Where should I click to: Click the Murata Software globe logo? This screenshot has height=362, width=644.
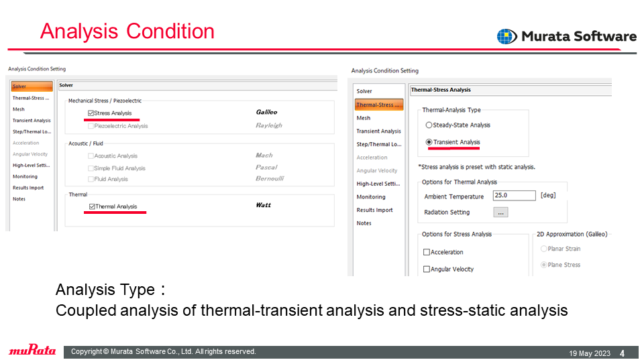(507, 36)
